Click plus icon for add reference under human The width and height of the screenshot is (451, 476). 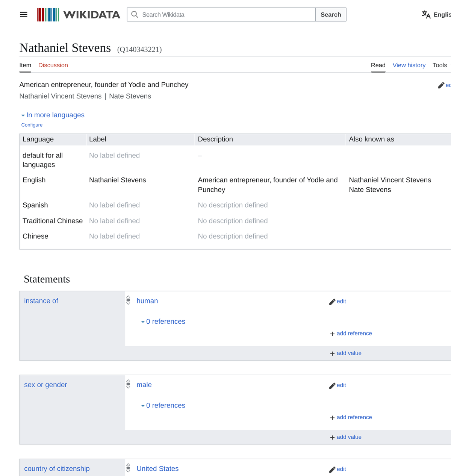(x=332, y=334)
